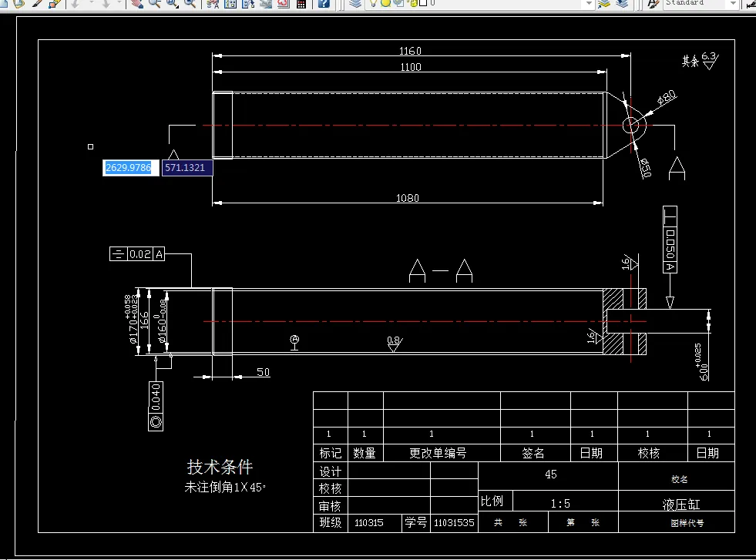The width and height of the screenshot is (756, 560).
Task: Select the 0.02 A symmetry tolerance frame
Action: pyautogui.click(x=137, y=254)
